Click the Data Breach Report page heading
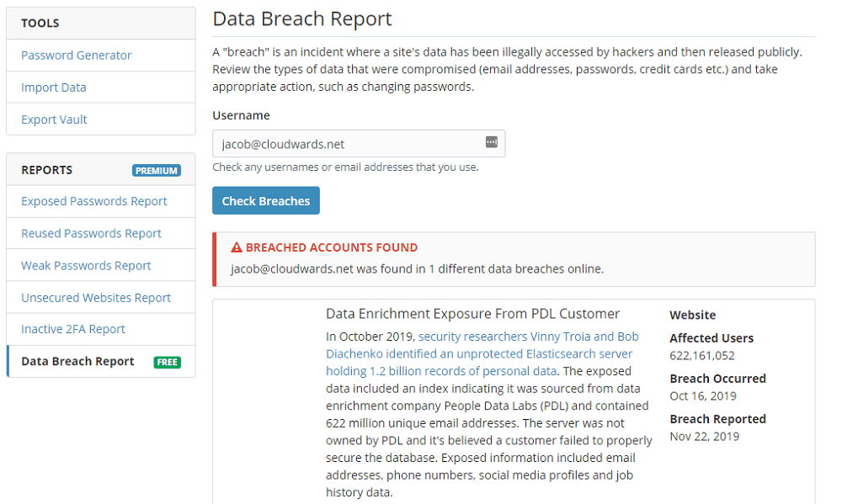The image size is (842, 504). (x=302, y=19)
